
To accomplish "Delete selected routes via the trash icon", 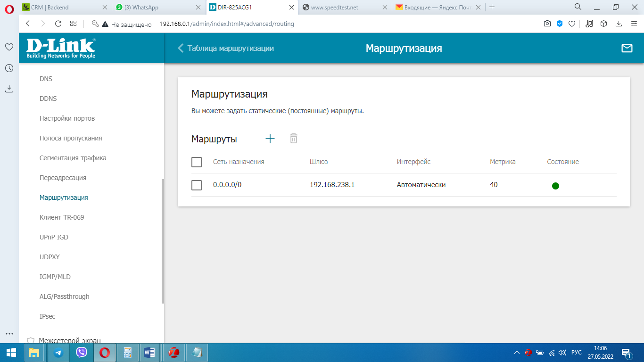I will (x=293, y=139).
